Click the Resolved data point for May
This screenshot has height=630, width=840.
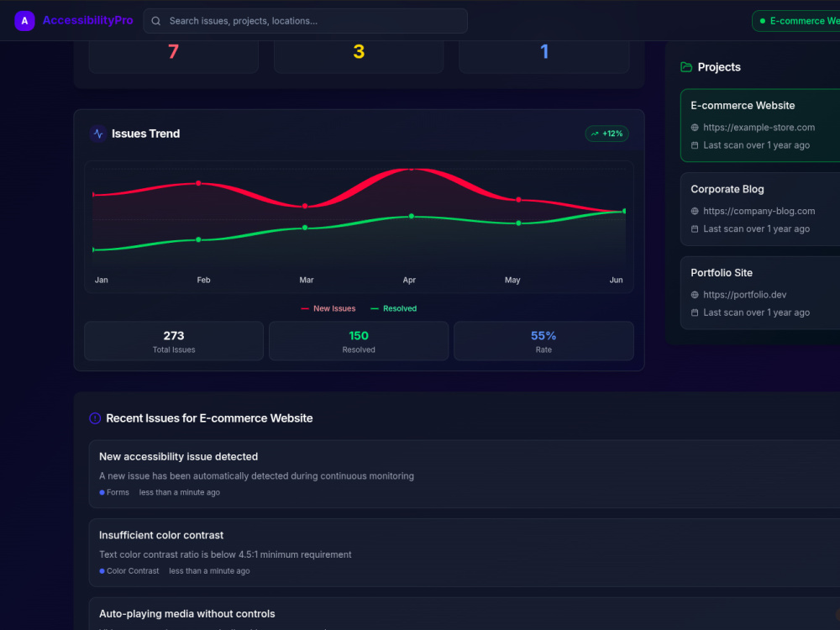point(518,223)
